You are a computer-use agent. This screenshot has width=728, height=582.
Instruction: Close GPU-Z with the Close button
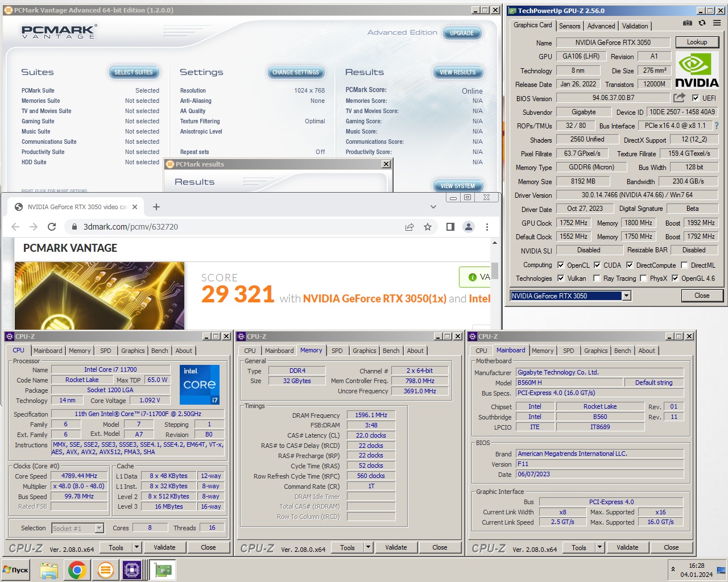(702, 296)
